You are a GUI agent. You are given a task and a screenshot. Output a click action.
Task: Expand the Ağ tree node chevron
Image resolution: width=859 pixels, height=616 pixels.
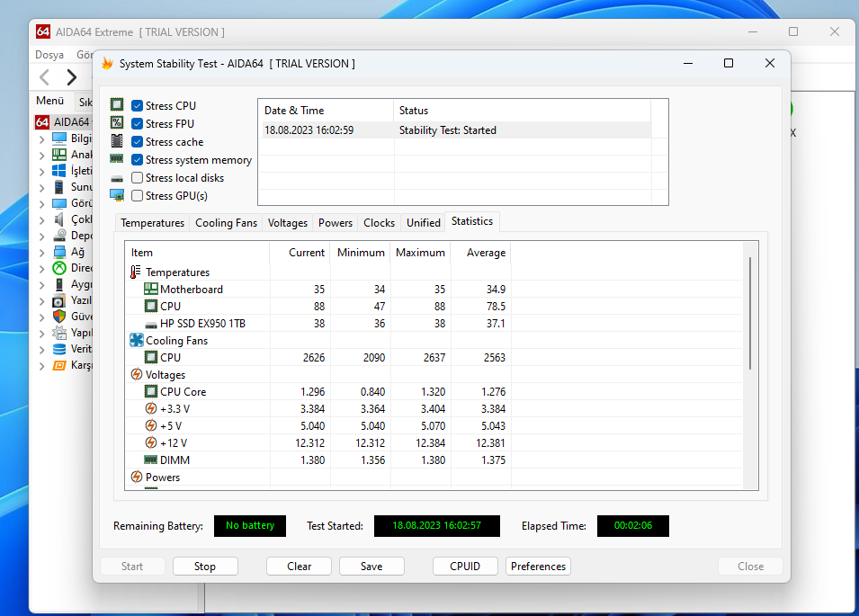41,253
